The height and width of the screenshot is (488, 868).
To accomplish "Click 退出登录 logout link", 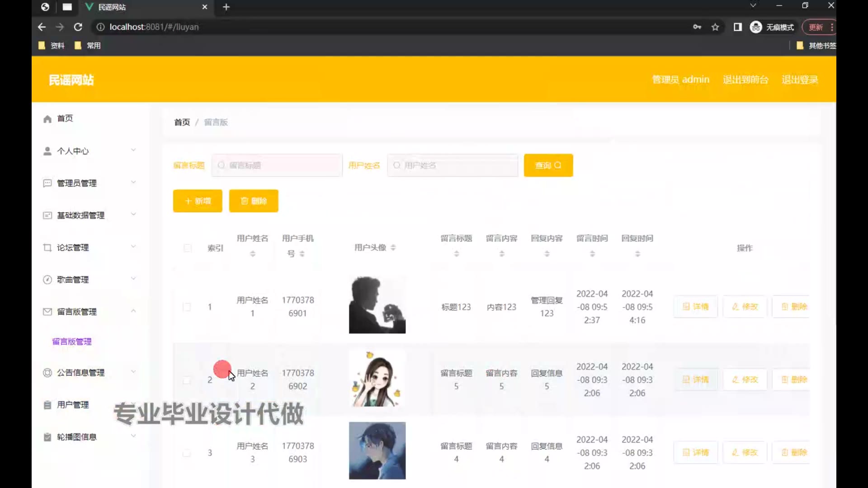I will coord(800,80).
